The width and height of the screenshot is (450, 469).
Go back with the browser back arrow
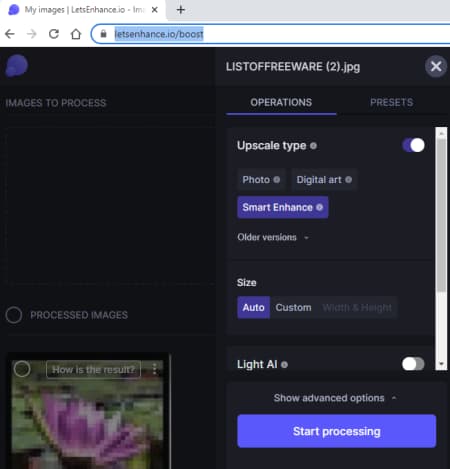tap(10, 34)
